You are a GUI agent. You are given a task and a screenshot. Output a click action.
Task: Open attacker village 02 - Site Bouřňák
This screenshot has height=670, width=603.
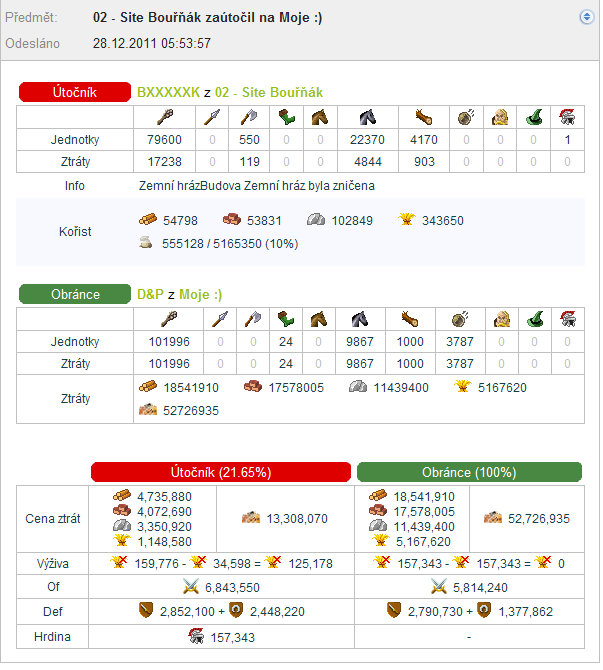[x=269, y=92]
